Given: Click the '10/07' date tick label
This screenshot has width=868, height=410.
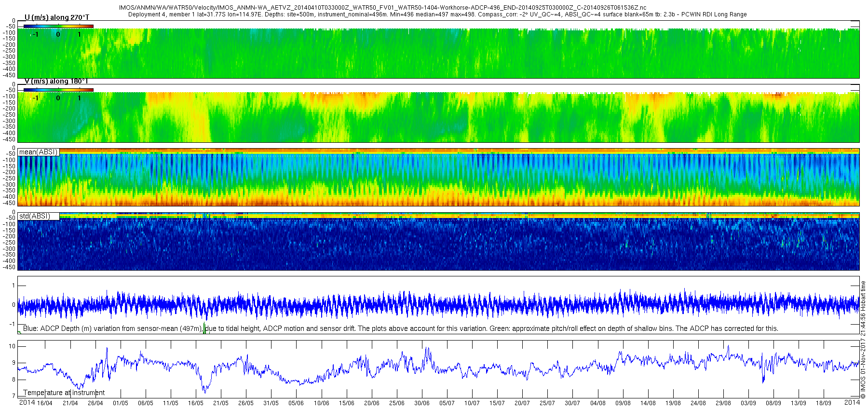Looking at the screenshot, I should (472, 403).
